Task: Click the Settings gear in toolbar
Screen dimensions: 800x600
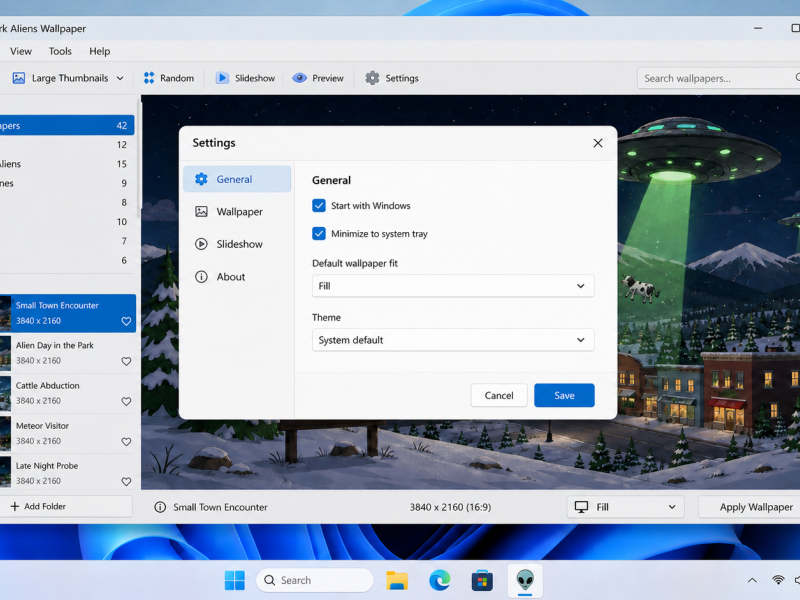Action: pyautogui.click(x=372, y=78)
